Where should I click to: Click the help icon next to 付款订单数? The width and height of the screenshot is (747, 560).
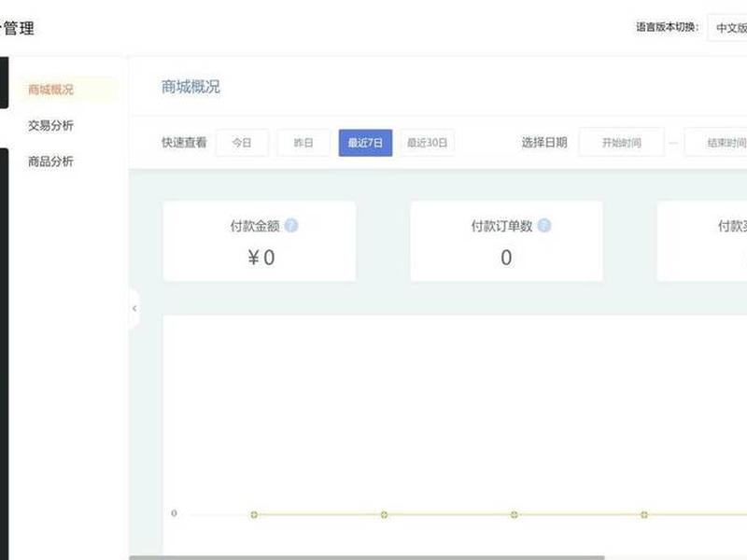click(x=544, y=225)
